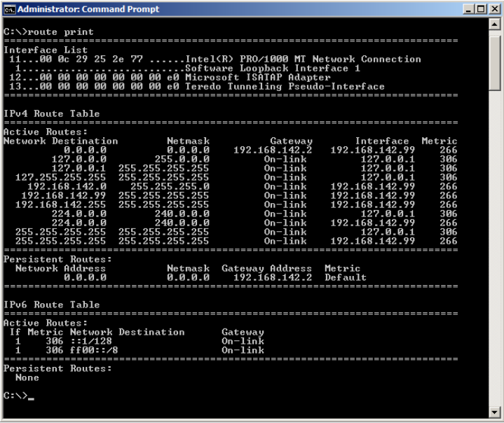The width and height of the screenshot is (504, 423).
Task: Click destination 192.168.142.255 in the route table
Action: pyautogui.click(x=61, y=204)
